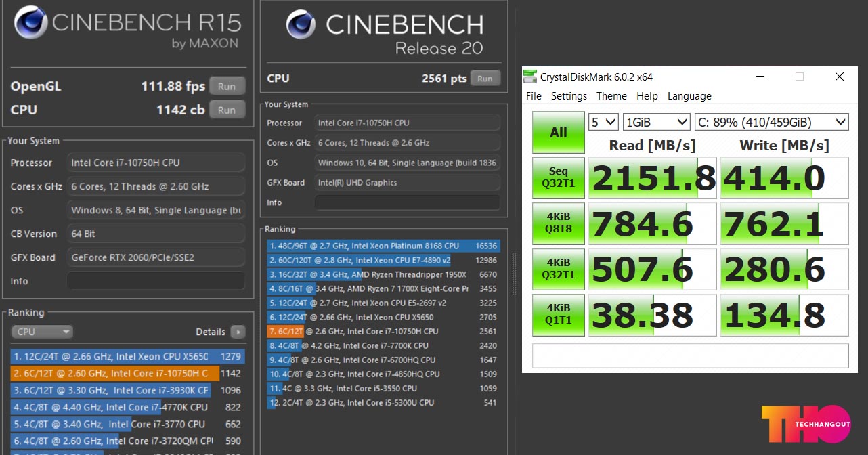This screenshot has width=868, height=455.
Task: Select the Core i7-4770K ranking row
Action: pyautogui.click(x=128, y=407)
